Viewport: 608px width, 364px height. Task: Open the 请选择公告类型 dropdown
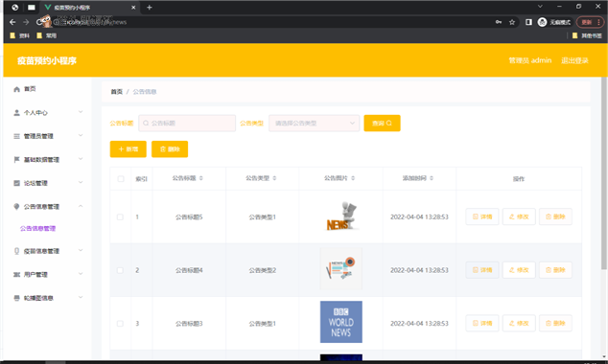[x=315, y=124]
